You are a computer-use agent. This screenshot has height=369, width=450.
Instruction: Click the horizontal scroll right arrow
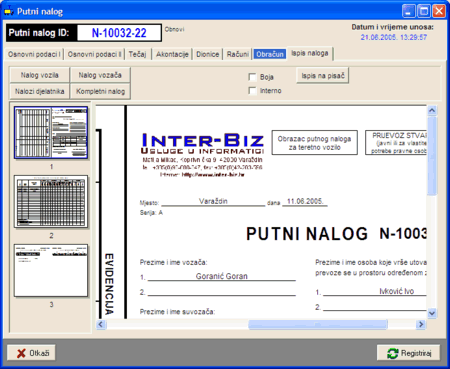421,324
